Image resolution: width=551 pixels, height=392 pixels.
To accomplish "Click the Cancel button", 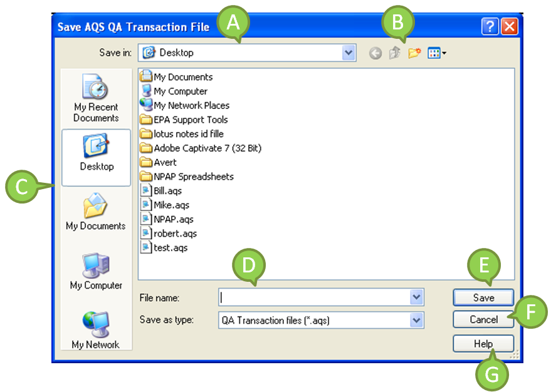I will (483, 319).
